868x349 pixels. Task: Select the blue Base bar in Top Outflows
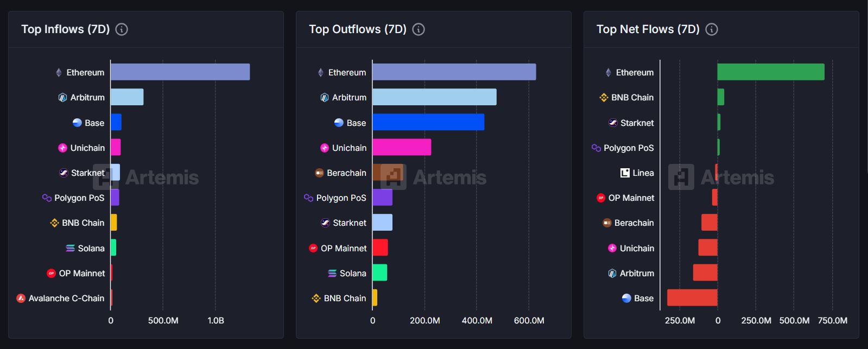(428, 122)
